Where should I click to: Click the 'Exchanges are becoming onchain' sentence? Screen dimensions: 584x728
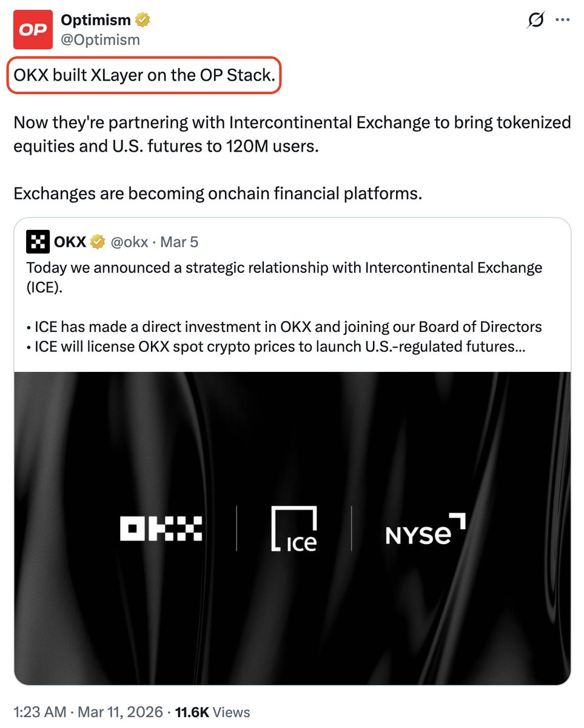click(x=217, y=194)
